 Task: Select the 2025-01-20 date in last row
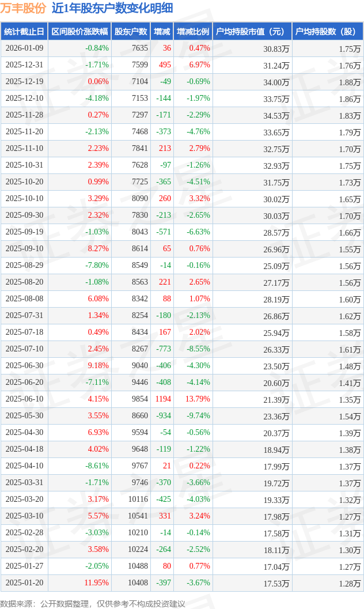(24, 583)
